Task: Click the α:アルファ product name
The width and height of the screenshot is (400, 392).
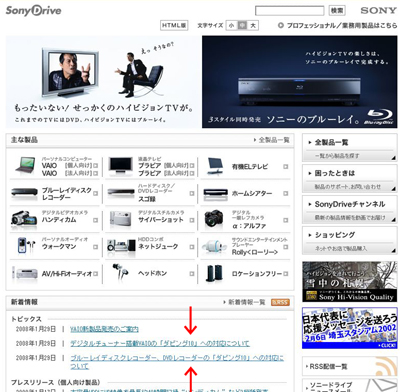Action: pos(249,226)
